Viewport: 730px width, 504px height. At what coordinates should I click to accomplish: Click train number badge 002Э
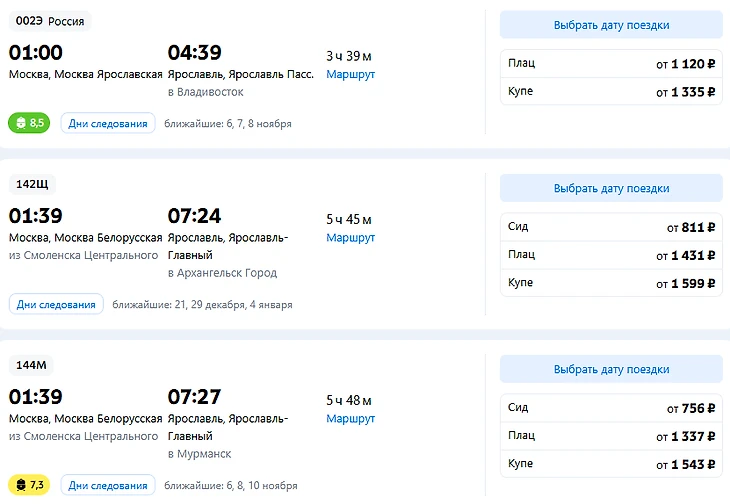pyautogui.click(x=49, y=21)
